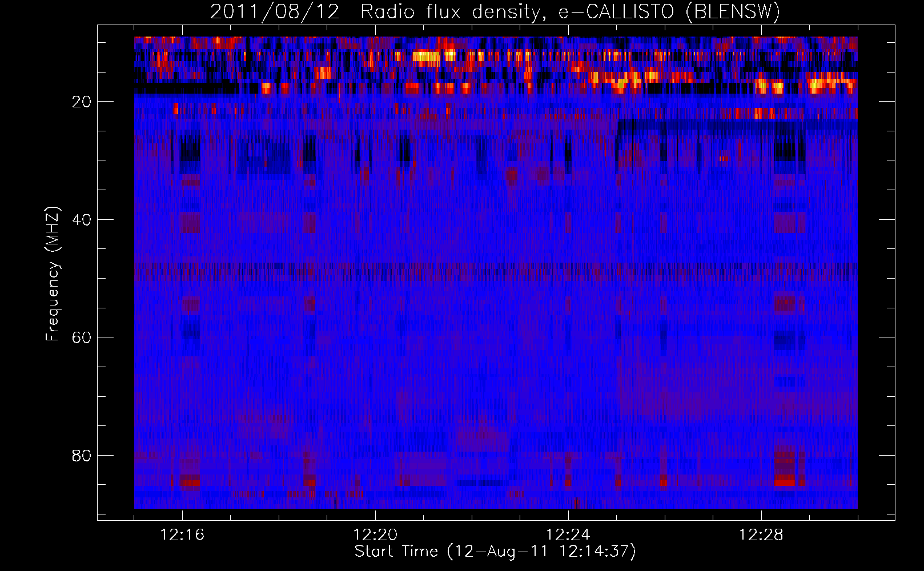This screenshot has width=924, height=571.
Task: Click the 12:16 time tick label
Action: point(182,535)
